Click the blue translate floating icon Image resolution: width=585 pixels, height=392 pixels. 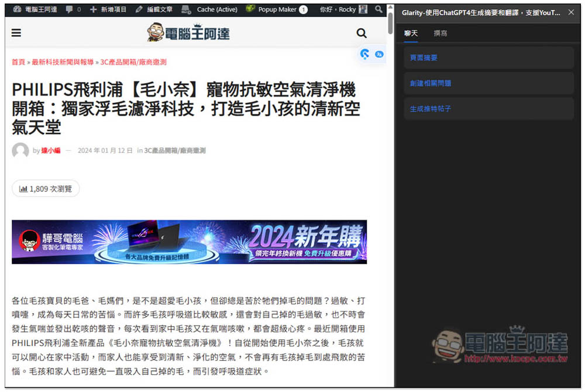(379, 54)
